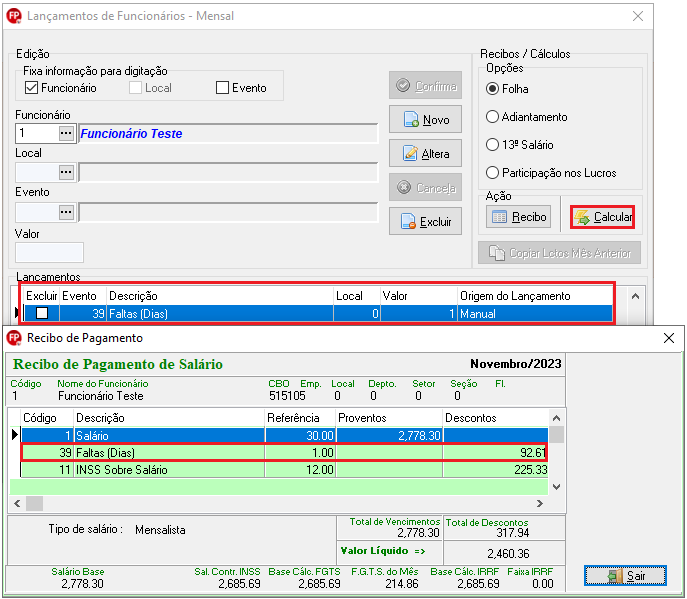Click the Descrição column header in Lançamentos
The image size is (687, 599).
click(220, 296)
